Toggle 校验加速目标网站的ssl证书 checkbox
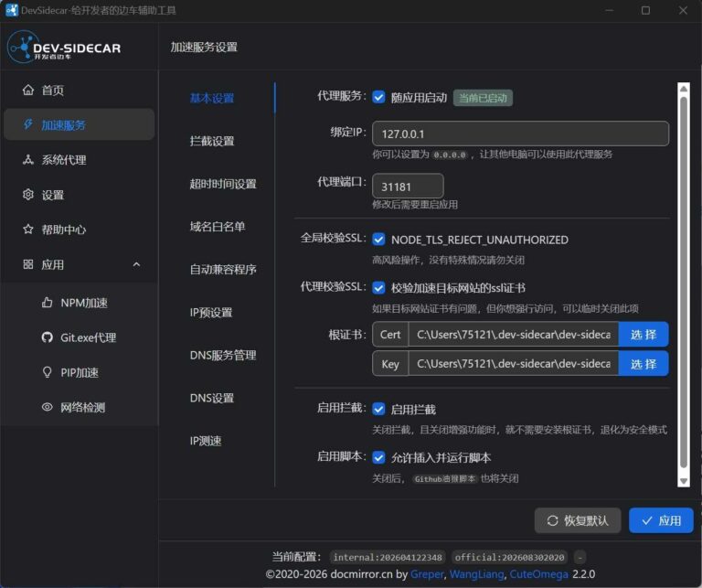Image resolution: width=702 pixels, height=588 pixels. [x=378, y=287]
